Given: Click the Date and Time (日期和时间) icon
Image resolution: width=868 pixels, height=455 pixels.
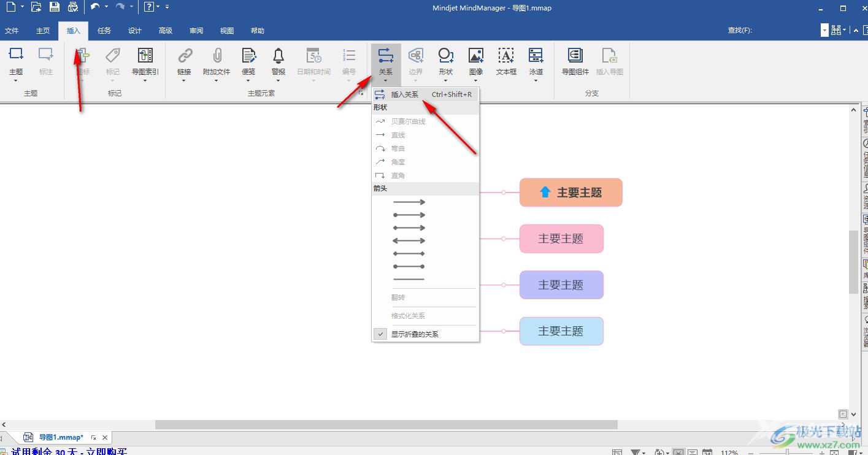Looking at the screenshot, I should [x=313, y=56].
